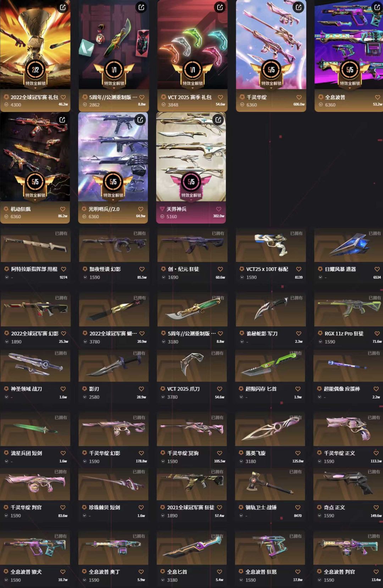This screenshot has height=588, width=383.
Task: Expand price chevron under VCT 2025 爪刀
Action: pos(163,397)
